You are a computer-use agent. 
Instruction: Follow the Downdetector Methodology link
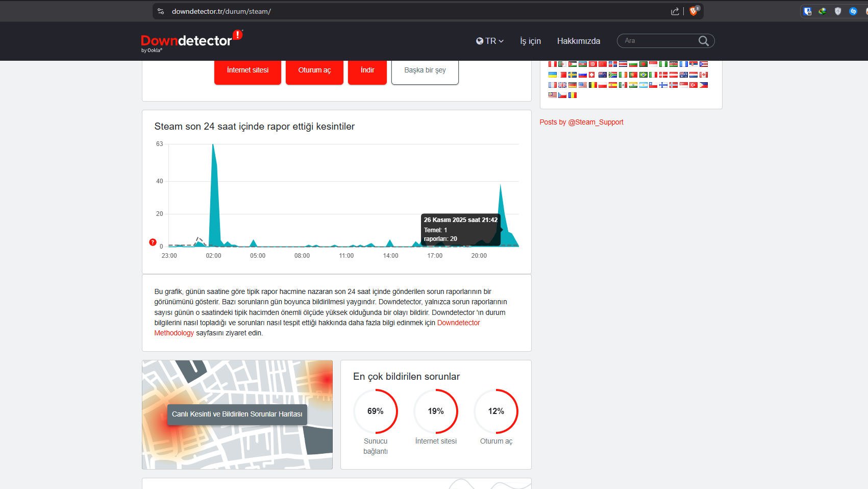click(317, 328)
